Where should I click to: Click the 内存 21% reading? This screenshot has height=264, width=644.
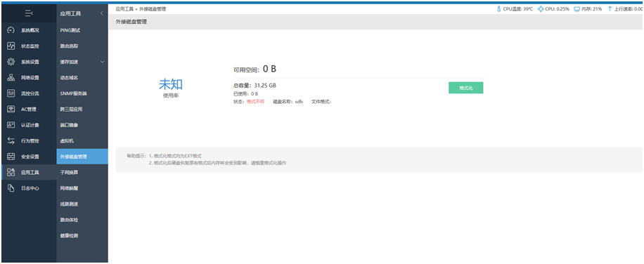pyautogui.click(x=591, y=8)
